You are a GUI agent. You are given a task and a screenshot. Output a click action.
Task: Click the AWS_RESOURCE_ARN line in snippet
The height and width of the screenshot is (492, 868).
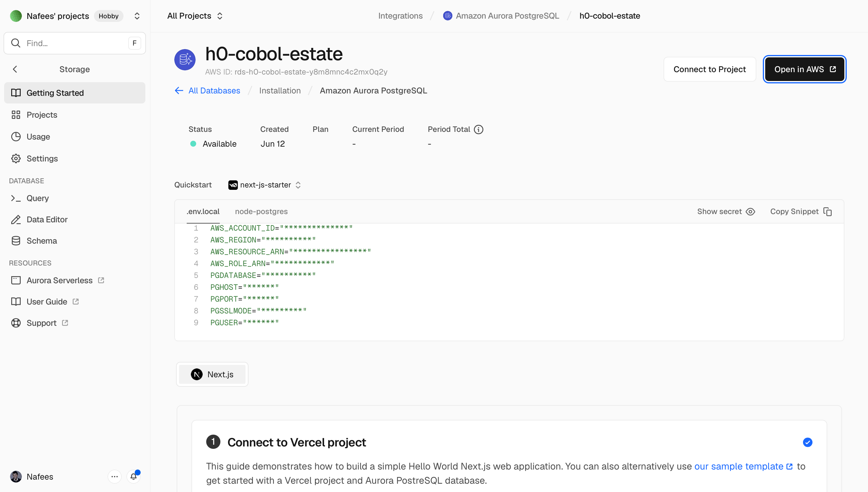pos(291,252)
